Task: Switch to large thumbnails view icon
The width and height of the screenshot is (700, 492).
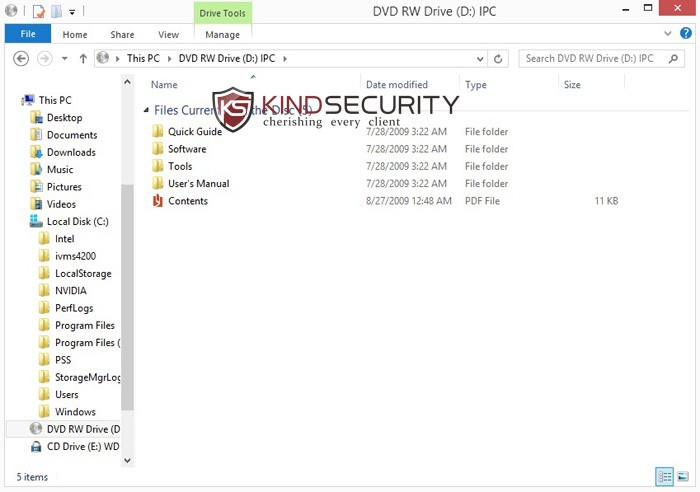Action: 683,476
